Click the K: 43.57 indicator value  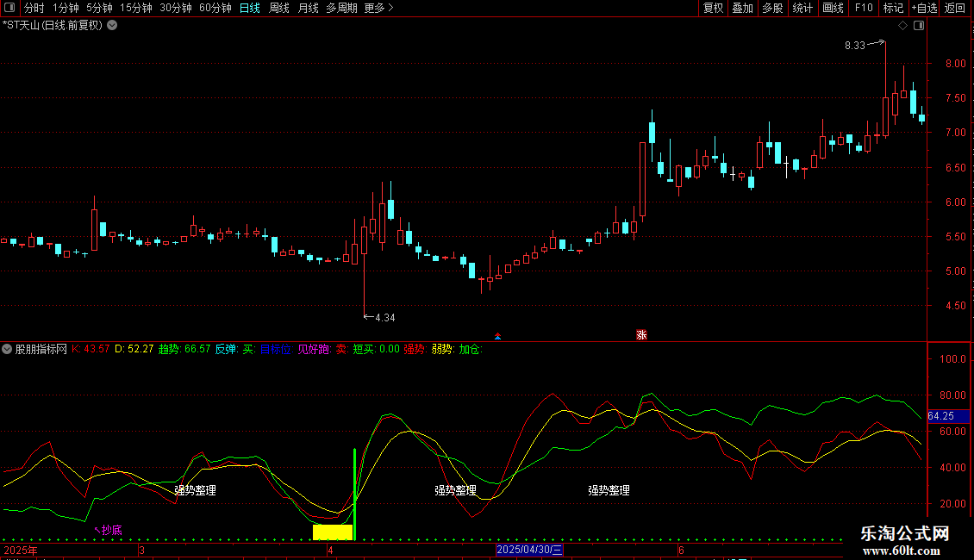click(91, 349)
